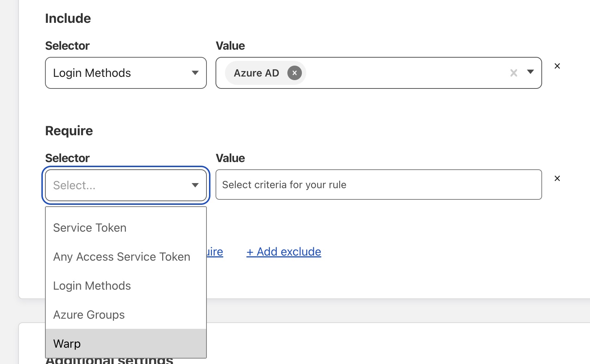The width and height of the screenshot is (590, 364).
Task: Clear all values with the X in the Value field
Action: 513,73
